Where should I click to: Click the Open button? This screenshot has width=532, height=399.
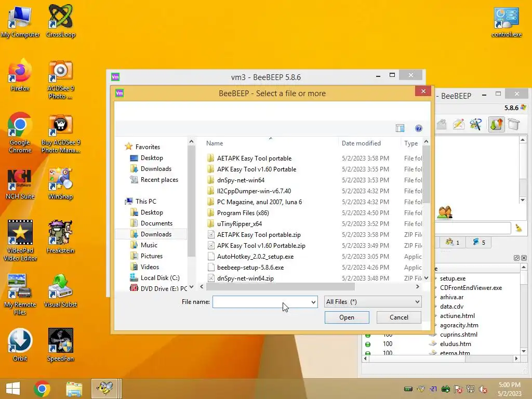pos(347,317)
